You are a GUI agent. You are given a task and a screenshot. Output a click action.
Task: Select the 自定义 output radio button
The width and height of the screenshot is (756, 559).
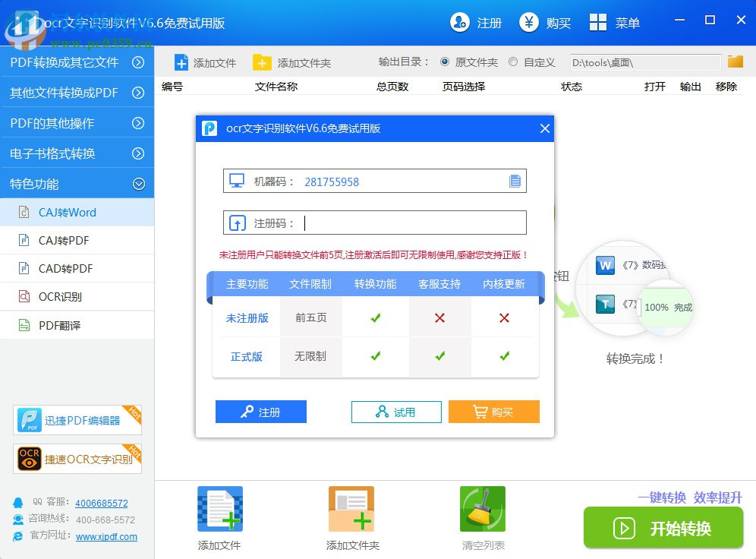[513, 62]
